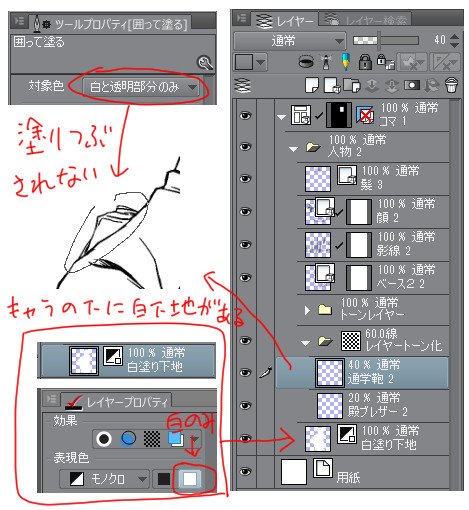This screenshot has height=510, width=469.
Task: Open Layer Property panel menu icon
Action: (x=51, y=398)
